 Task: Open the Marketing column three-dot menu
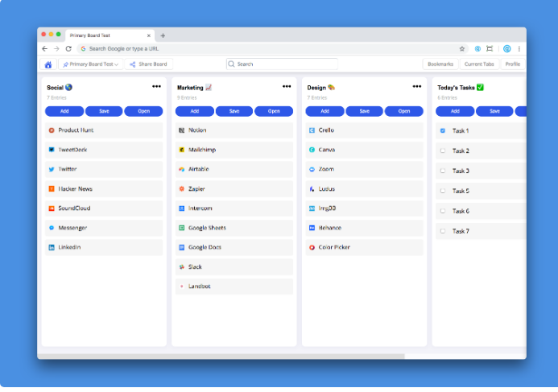tap(287, 86)
